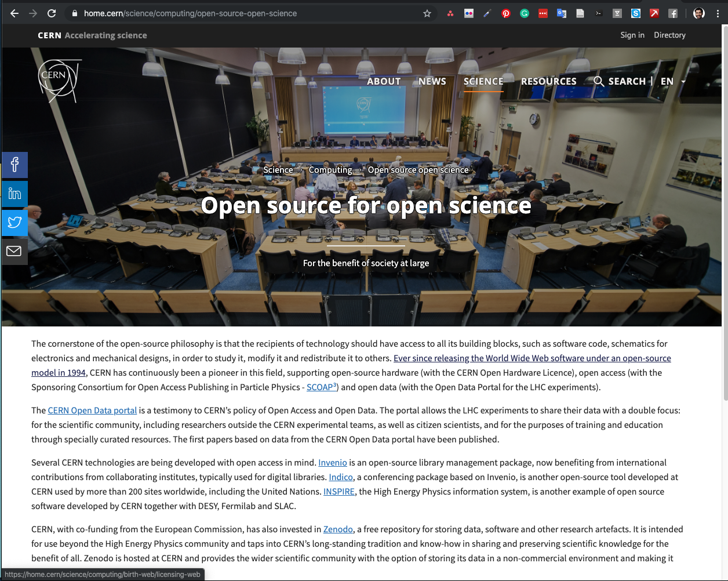The image size is (728, 581).
Task: Click the browser forward arrow
Action: (x=33, y=13)
